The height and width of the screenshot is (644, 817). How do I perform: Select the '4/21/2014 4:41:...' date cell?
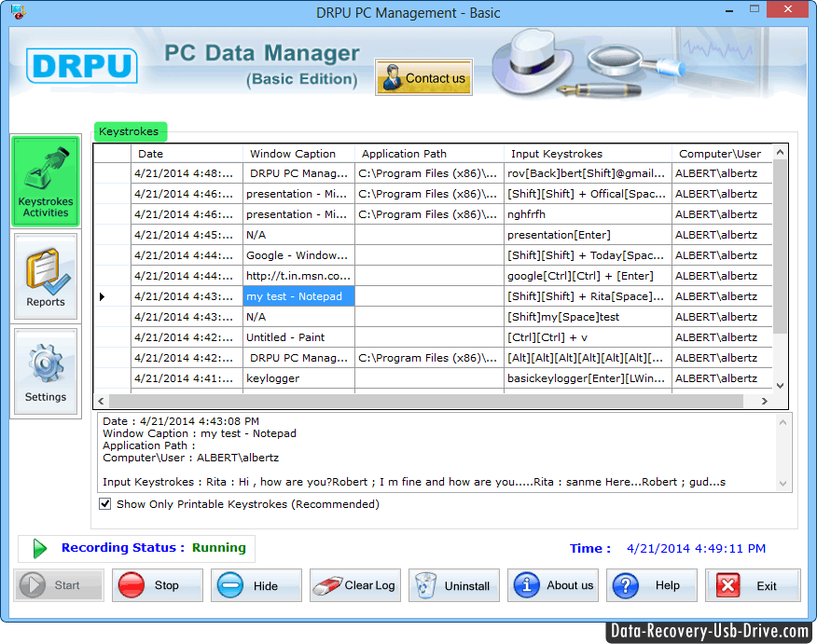pos(187,378)
